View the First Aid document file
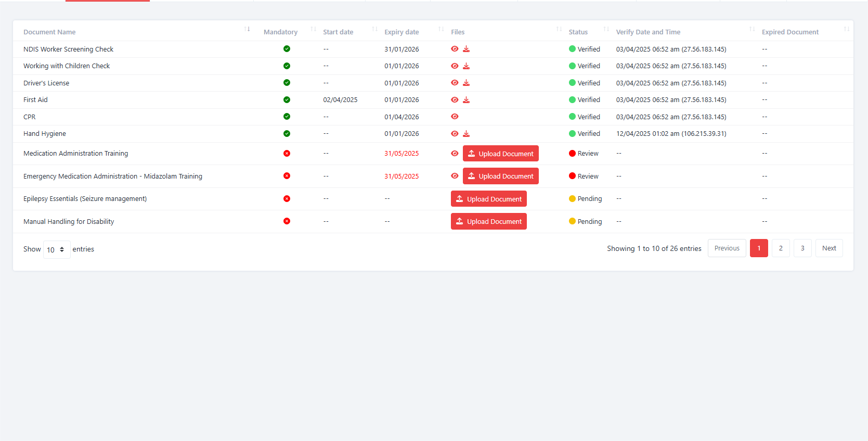This screenshot has height=441, width=868. point(455,100)
